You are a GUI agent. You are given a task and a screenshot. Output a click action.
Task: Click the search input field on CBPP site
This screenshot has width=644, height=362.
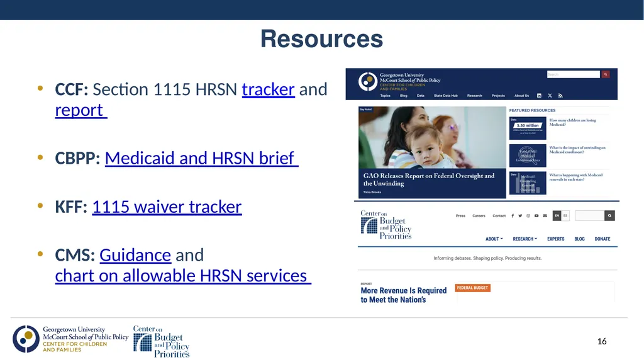click(589, 215)
